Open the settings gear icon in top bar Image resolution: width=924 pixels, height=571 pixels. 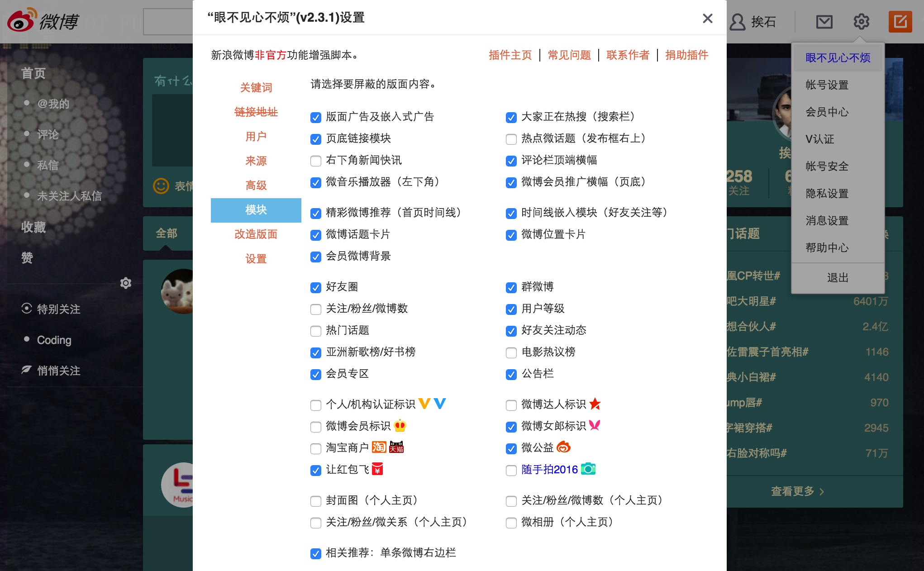click(x=861, y=22)
